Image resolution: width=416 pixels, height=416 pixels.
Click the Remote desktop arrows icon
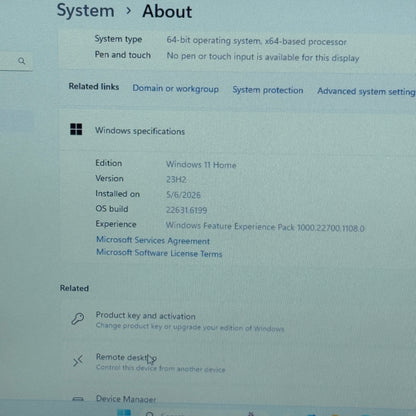tap(78, 361)
